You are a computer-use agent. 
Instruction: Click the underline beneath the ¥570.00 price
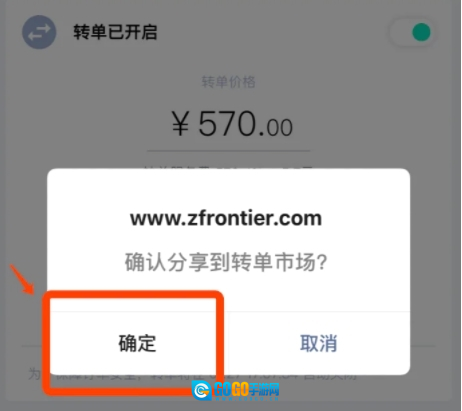229,151
